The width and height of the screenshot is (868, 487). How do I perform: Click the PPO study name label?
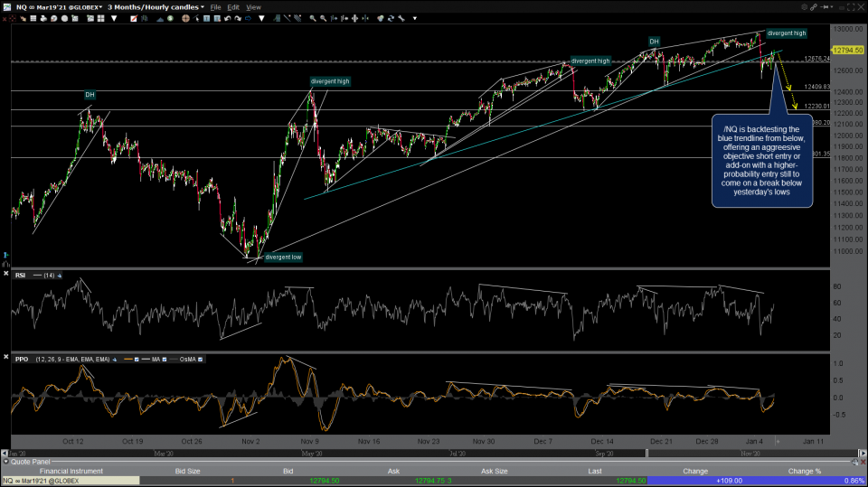pyautogui.click(x=22, y=360)
